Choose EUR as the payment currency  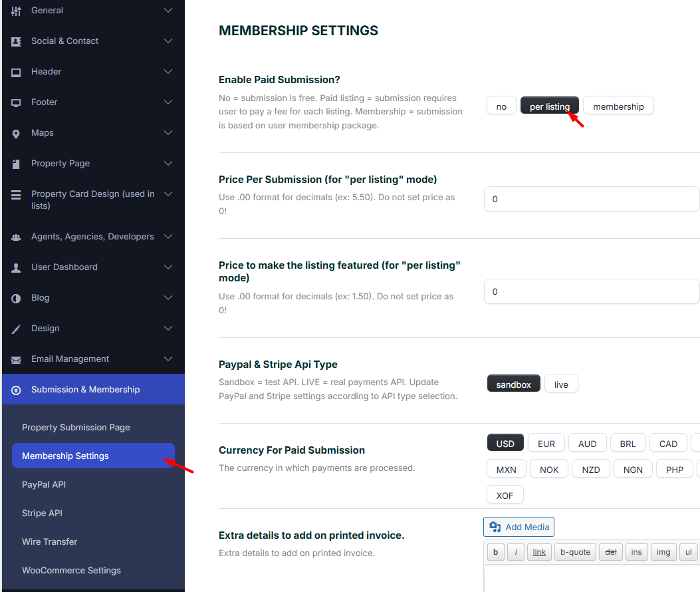point(546,444)
